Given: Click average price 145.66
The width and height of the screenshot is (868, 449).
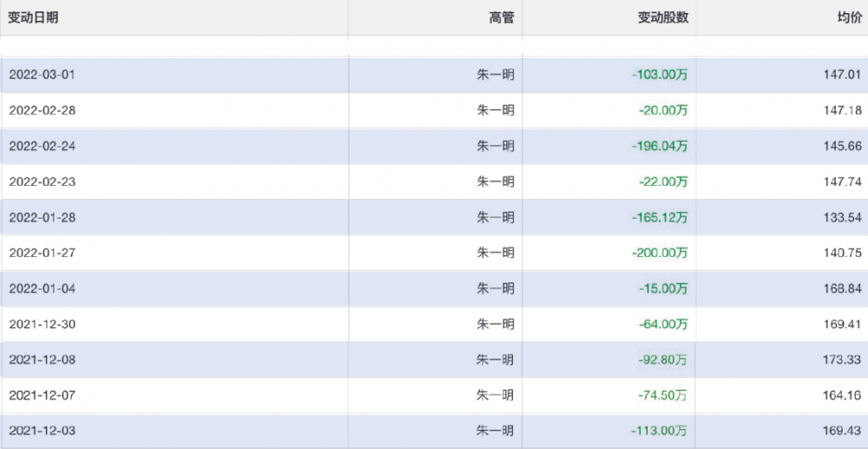Looking at the screenshot, I should tap(843, 146).
